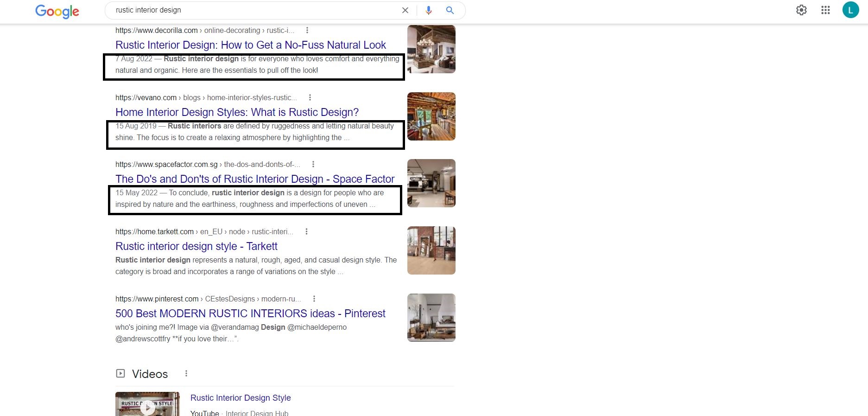This screenshot has width=868, height=416.
Task: Open the 'Rustic Interior Design Style' video link
Action: click(x=241, y=398)
